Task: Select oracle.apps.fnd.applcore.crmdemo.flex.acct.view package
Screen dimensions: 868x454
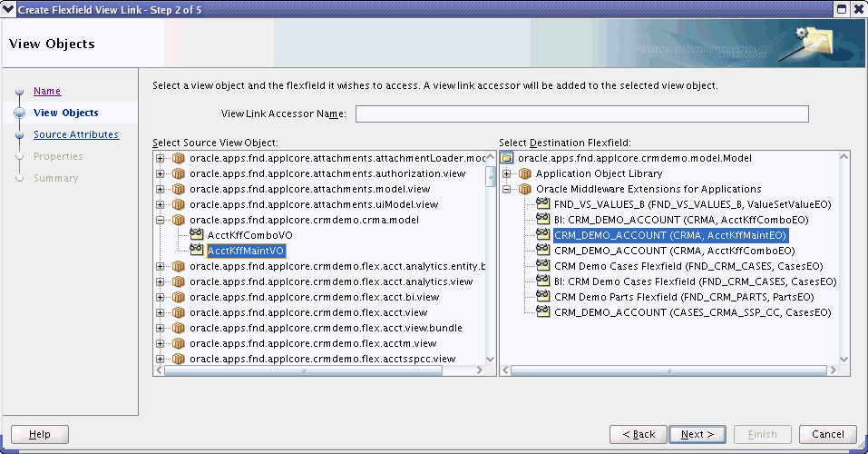Action: coord(308,312)
